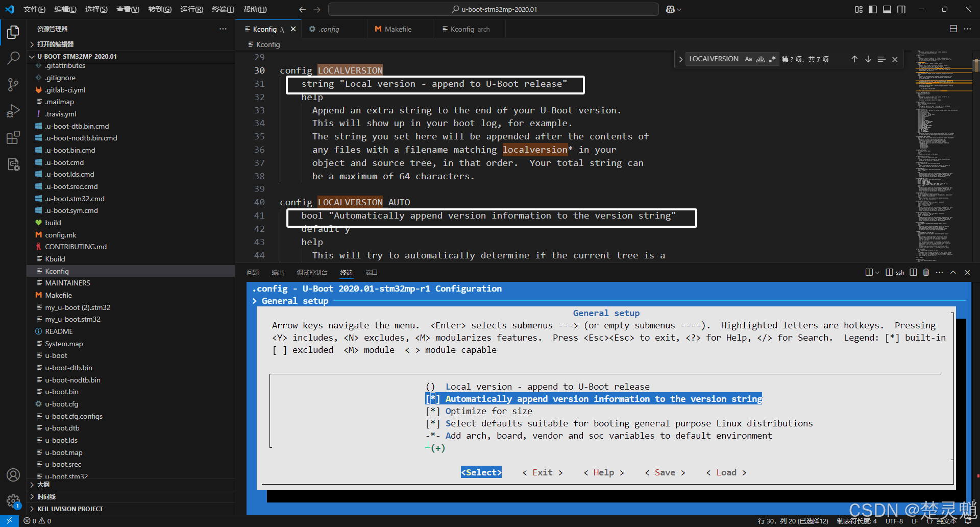Split the terminal pane
This screenshot has width=980, height=527.
pyautogui.click(x=913, y=272)
